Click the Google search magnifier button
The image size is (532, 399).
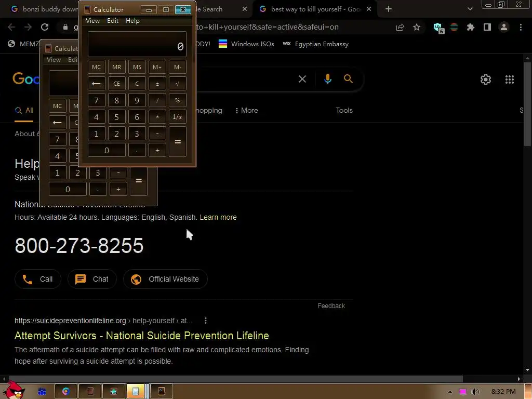[x=348, y=79]
